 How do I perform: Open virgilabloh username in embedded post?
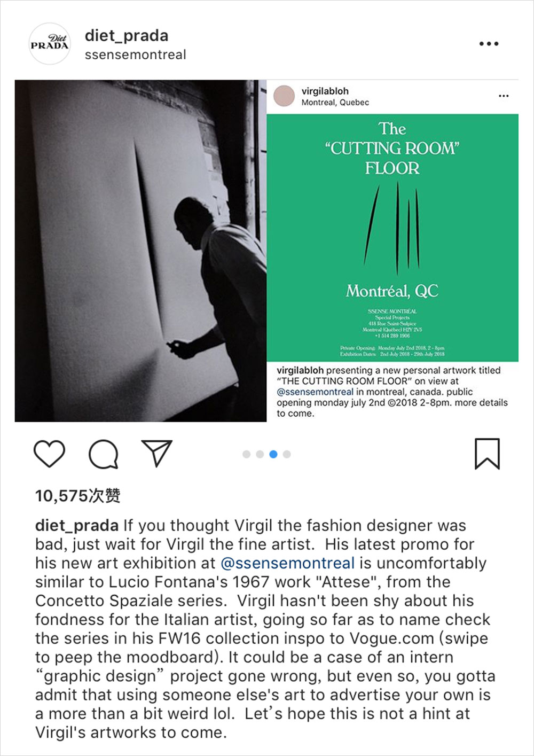(325, 91)
